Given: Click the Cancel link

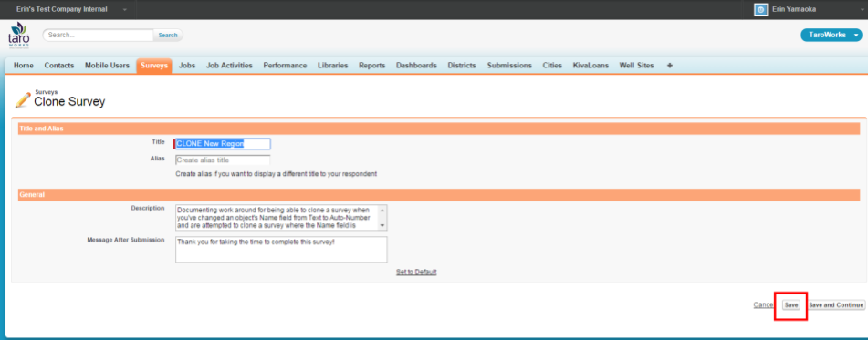Looking at the screenshot, I should [763, 304].
